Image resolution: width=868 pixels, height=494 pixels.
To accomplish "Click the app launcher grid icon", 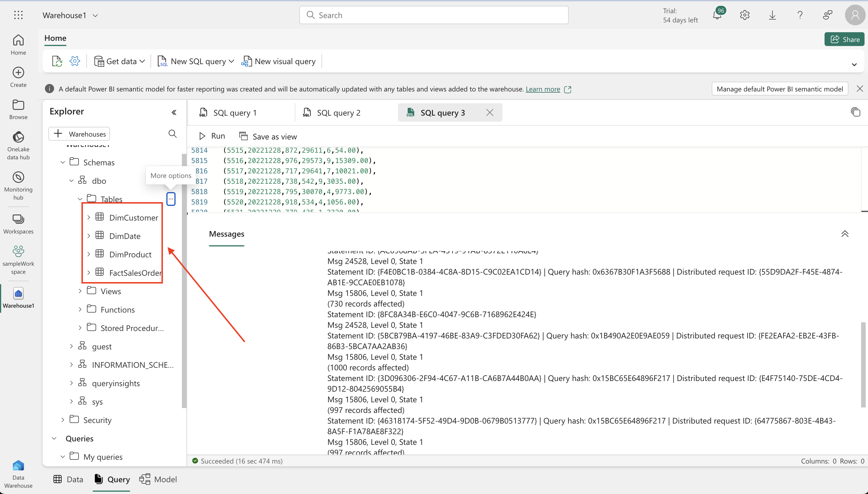I will (x=18, y=15).
